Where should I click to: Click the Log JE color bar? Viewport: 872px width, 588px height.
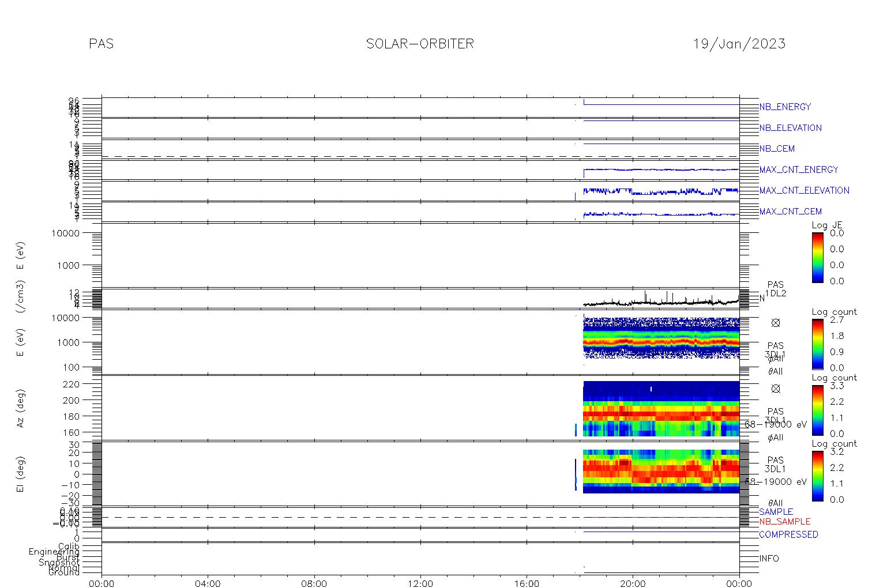click(x=817, y=257)
